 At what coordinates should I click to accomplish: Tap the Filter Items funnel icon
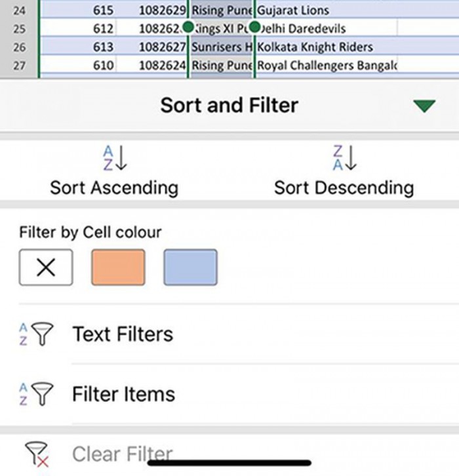[x=36, y=394]
